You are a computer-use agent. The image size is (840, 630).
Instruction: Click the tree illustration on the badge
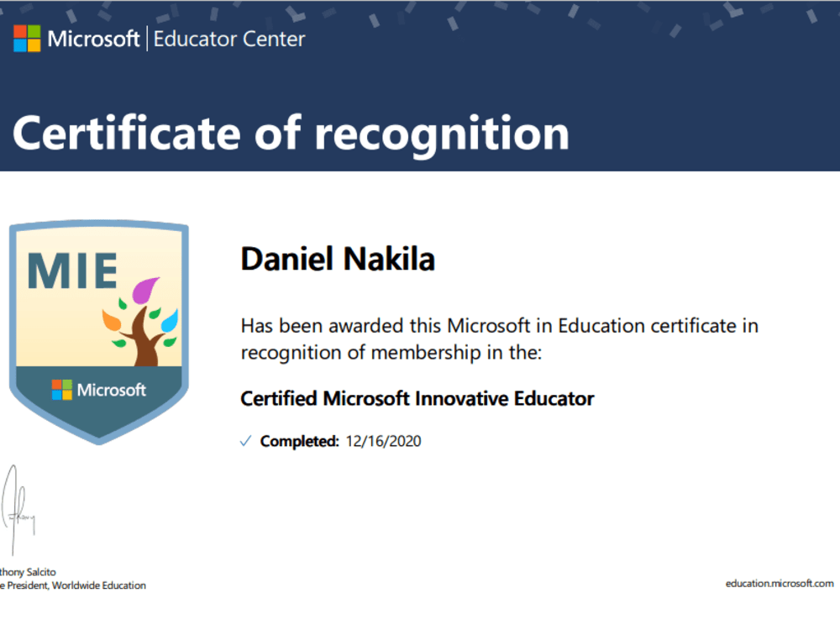click(x=139, y=322)
